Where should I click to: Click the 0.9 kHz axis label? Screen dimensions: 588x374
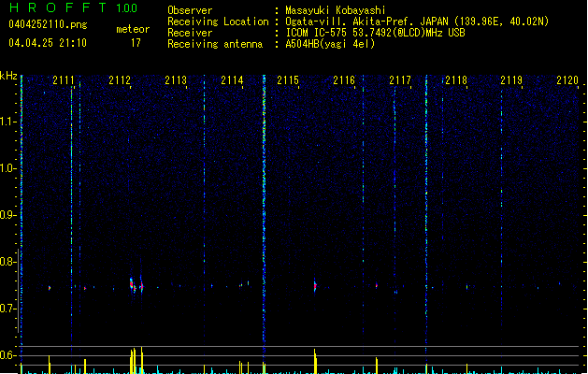tap(7, 215)
